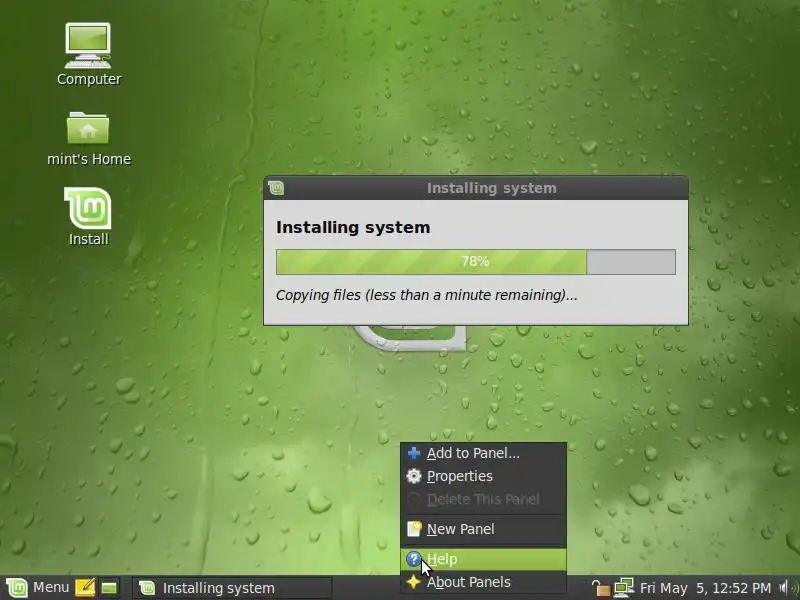Click the gear icon beside Properties
Viewport: 800px width, 600px height.
point(414,476)
